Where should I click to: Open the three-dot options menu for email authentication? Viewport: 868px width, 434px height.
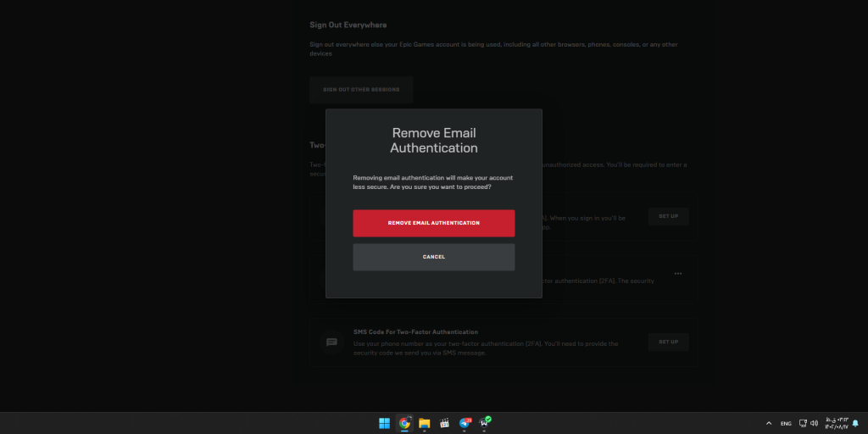[677, 274]
